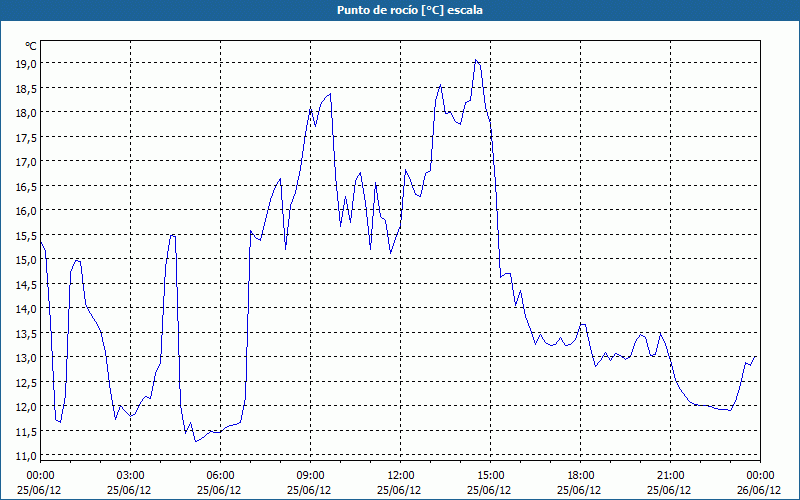This screenshot has width=800, height=500.
Task: Click the 15:00 time label
Action: click(490, 476)
